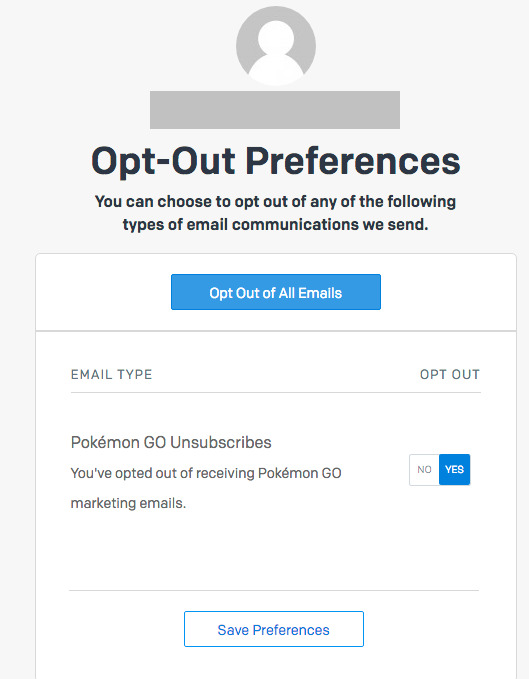Click the "marketing emails." text line
This screenshot has height=679, width=529.
128,503
